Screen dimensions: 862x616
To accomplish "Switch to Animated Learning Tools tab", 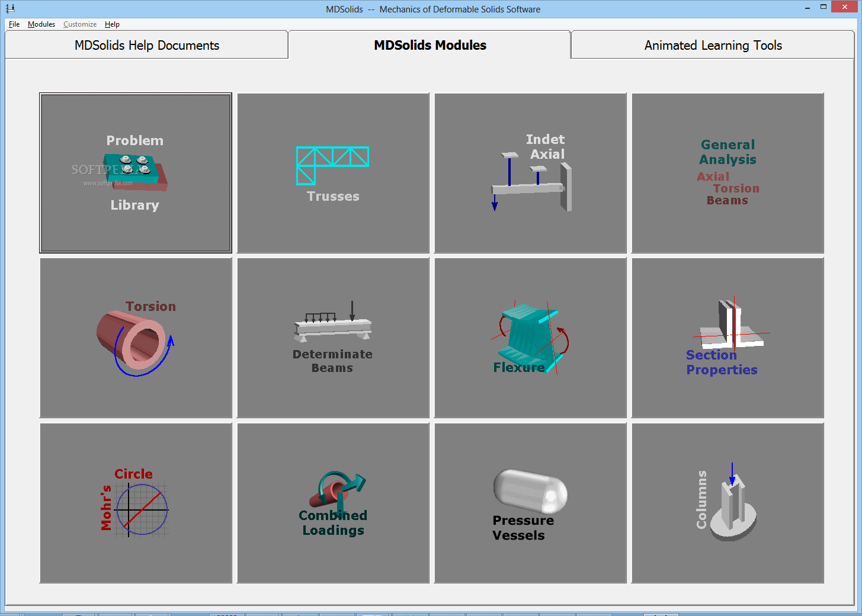I will pos(713,45).
